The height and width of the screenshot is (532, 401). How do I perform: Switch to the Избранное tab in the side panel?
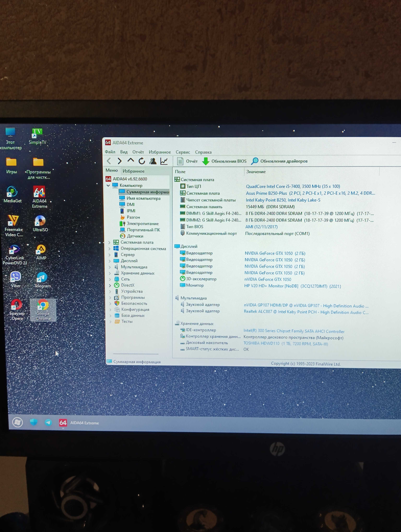click(x=134, y=171)
